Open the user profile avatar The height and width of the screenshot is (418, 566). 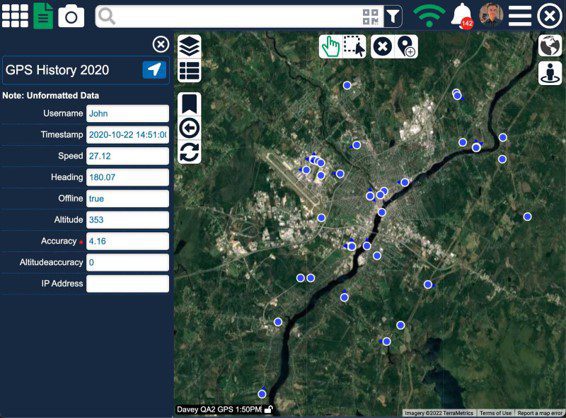[x=491, y=15]
